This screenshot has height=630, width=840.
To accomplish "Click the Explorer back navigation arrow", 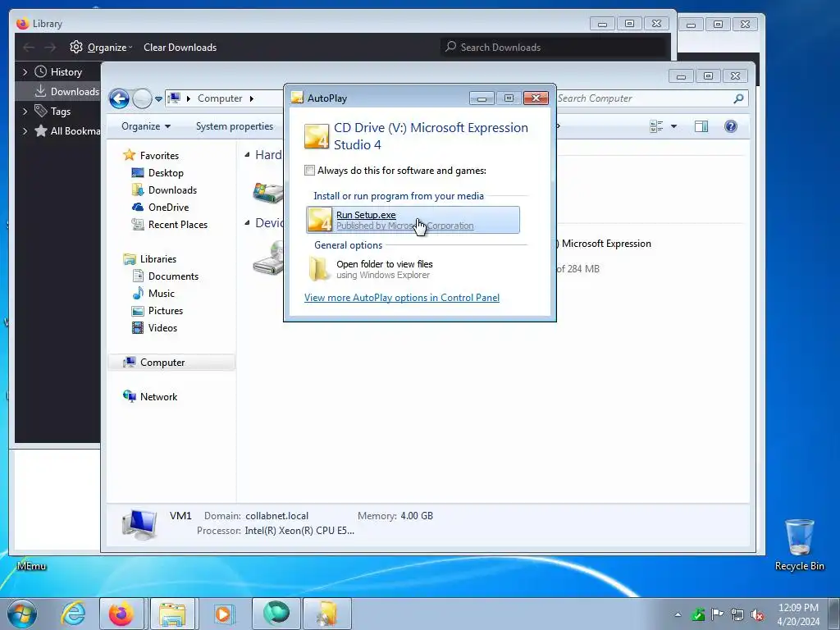I will [119, 98].
